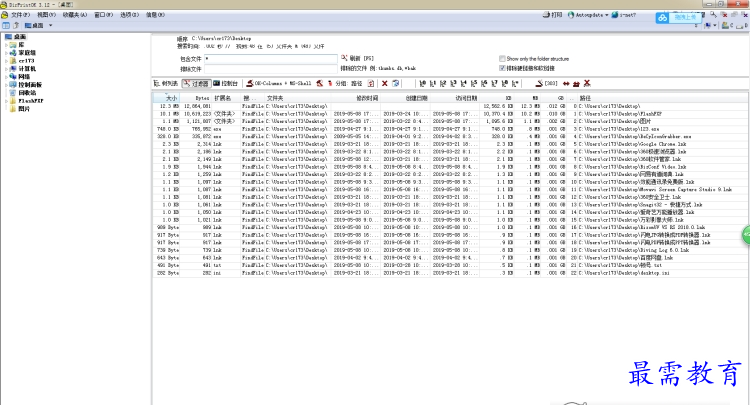This screenshot has width=750, height=405.
Task: Uncheck the 排除硬链接和软链接 checkbox
Action: (x=502, y=68)
